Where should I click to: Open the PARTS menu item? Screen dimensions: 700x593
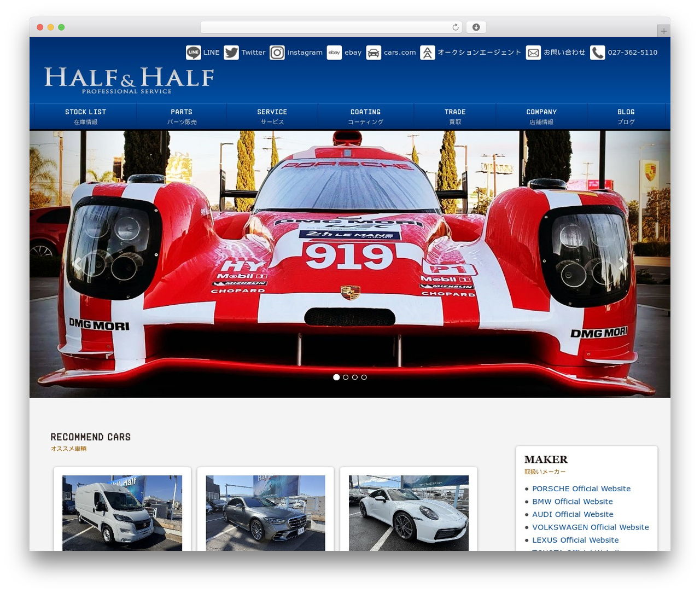point(182,117)
